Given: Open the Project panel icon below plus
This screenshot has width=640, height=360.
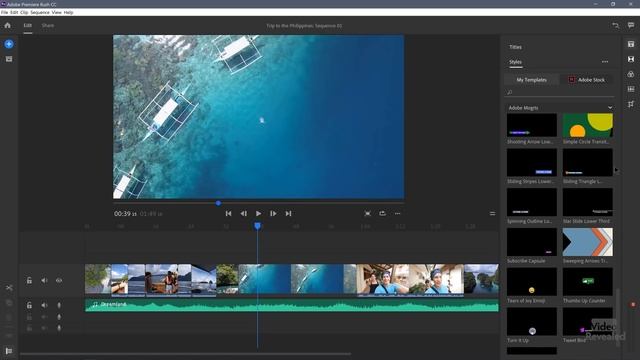Looking at the screenshot, I should click(9, 59).
